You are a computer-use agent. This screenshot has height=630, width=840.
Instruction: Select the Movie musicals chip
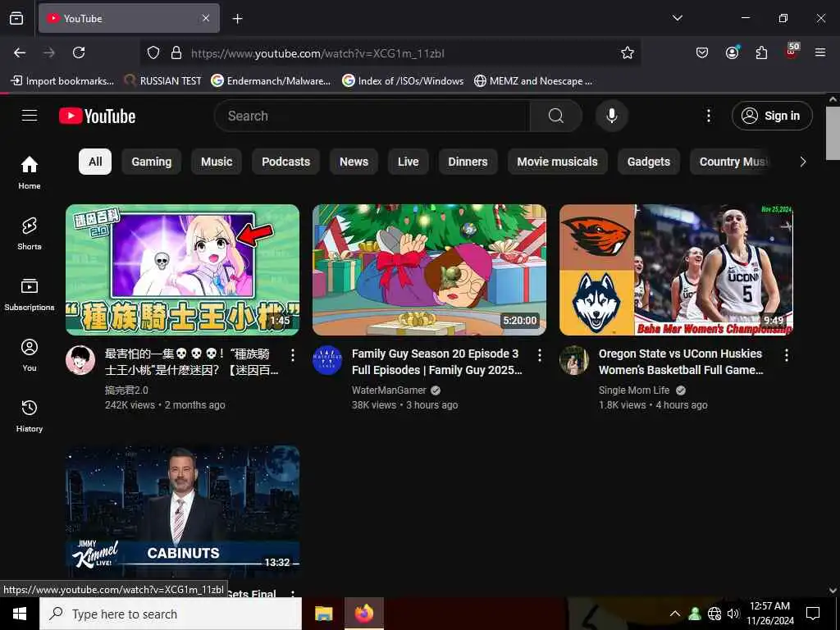557,162
